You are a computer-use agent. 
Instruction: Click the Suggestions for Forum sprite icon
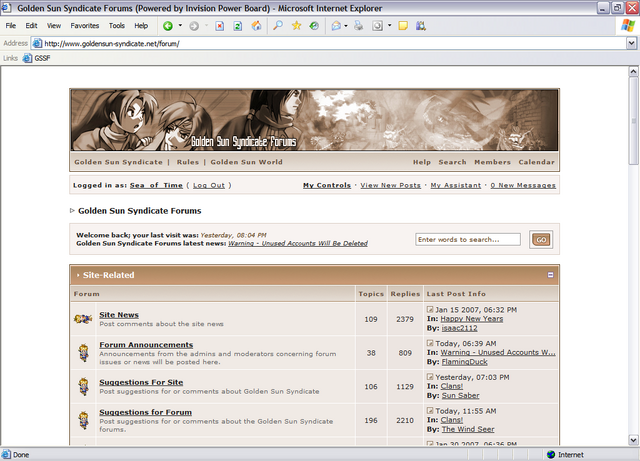pyautogui.click(x=84, y=421)
